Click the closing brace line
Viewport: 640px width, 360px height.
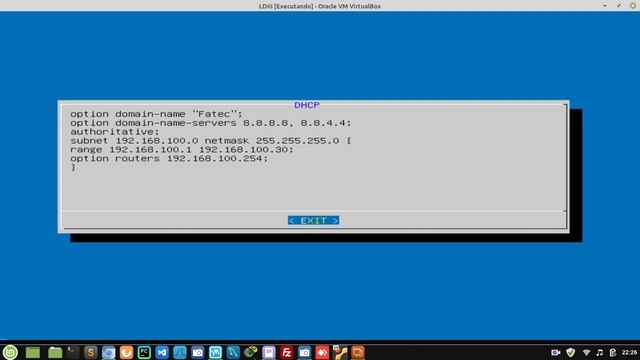pos(73,167)
